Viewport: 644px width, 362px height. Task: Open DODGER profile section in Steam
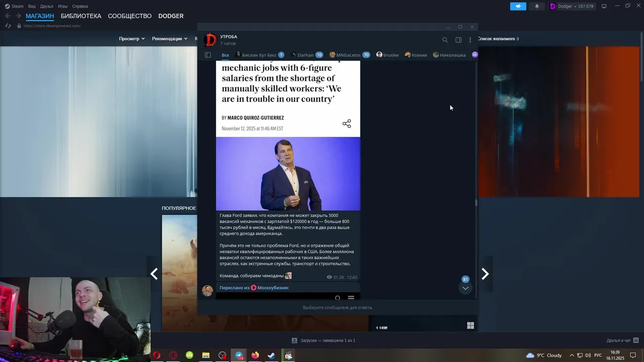(171, 16)
